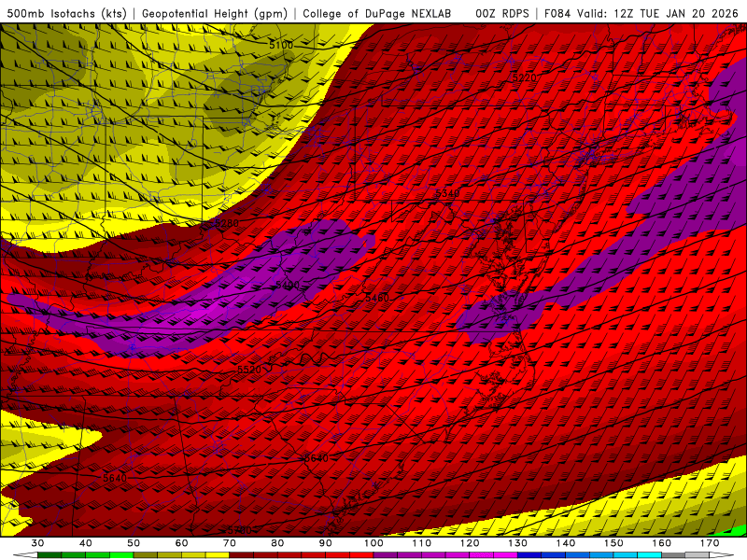Click the 5280 height contour label
The image size is (747, 560).
pos(227,223)
